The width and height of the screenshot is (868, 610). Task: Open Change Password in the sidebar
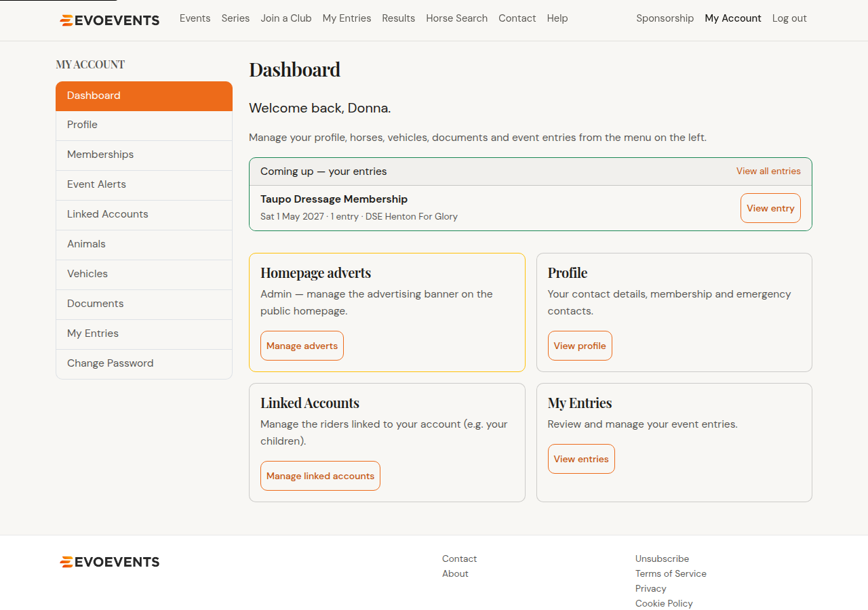click(x=144, y=363)
